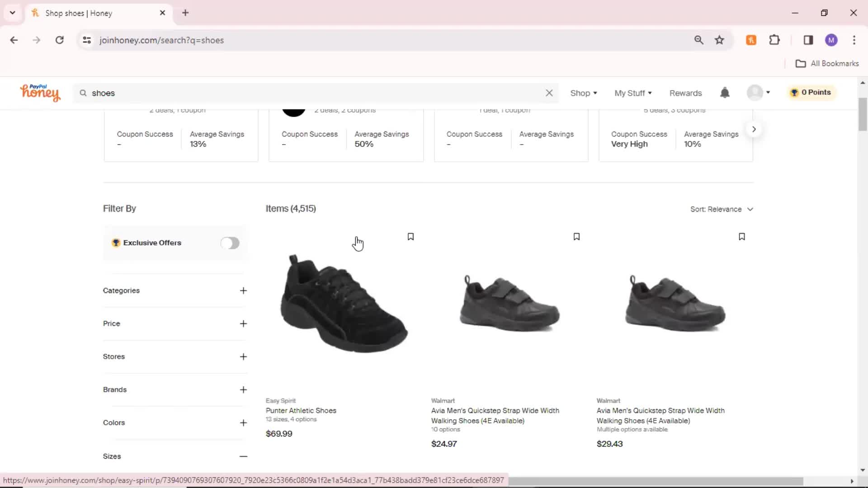868x488 pixels.
Task: Open the Chrome three-dot menu
Action: point(854,40)
